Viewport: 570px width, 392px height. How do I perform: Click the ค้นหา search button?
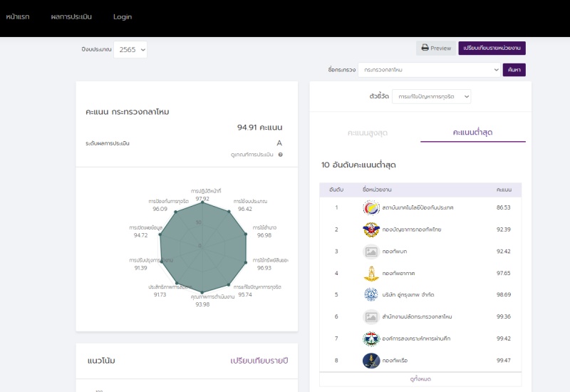coord(514,70)
